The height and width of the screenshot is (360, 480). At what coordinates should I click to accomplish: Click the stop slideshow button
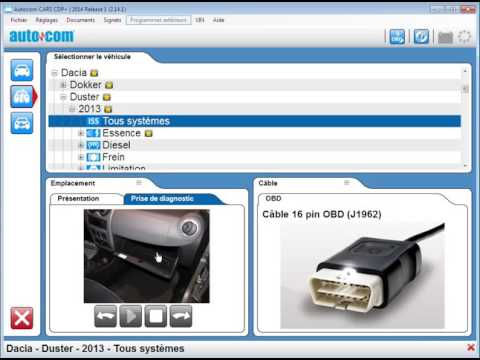coord(156,316)
